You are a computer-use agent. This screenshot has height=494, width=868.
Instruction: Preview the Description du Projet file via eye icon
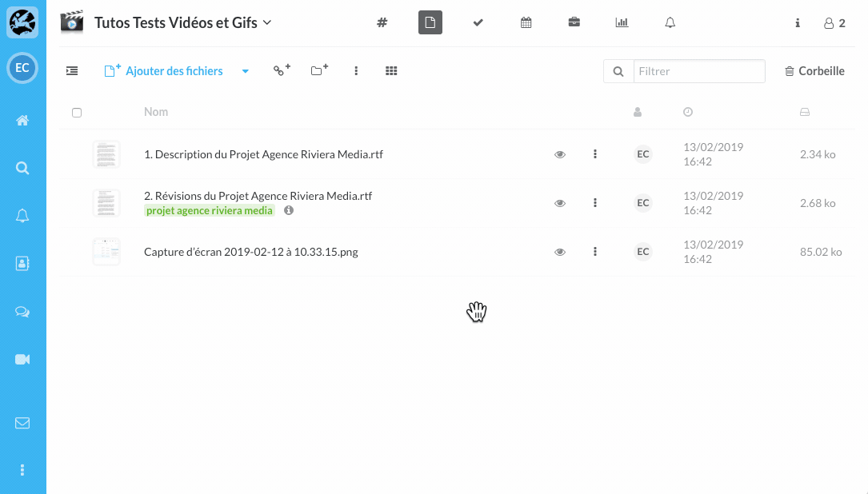[560, 155]
